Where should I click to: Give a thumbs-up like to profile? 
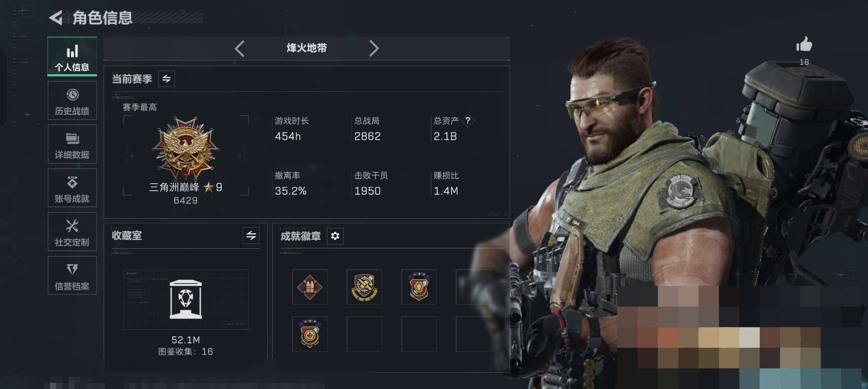coord(804,45)
